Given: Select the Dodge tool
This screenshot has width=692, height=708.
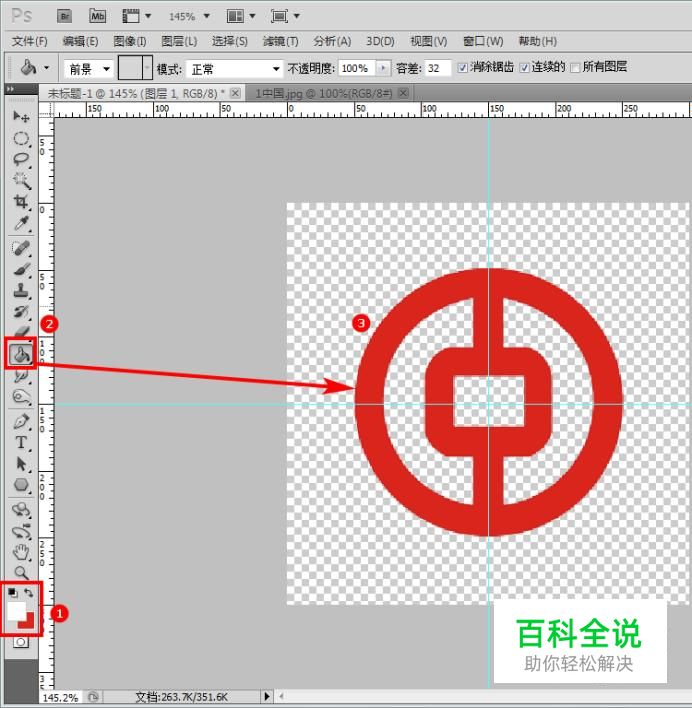Looking at the screenshot, I should 21,397.
